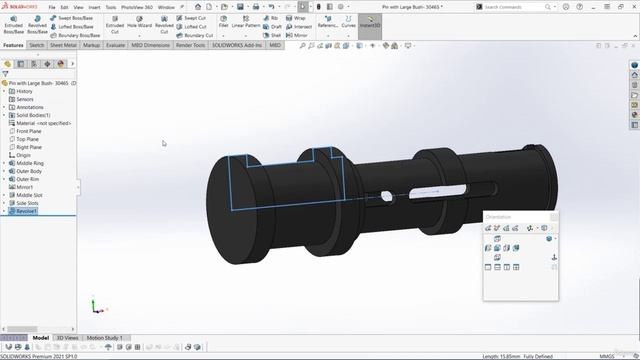Select Front Plane in feature tree
This screenshot has width=640, height=360.
tap(25, 131)
